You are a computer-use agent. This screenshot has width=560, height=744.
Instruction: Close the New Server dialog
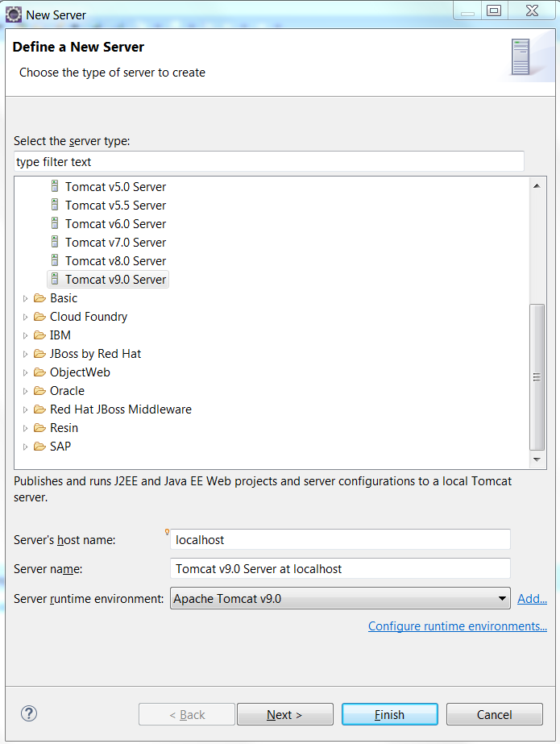[x=532, y=10]
